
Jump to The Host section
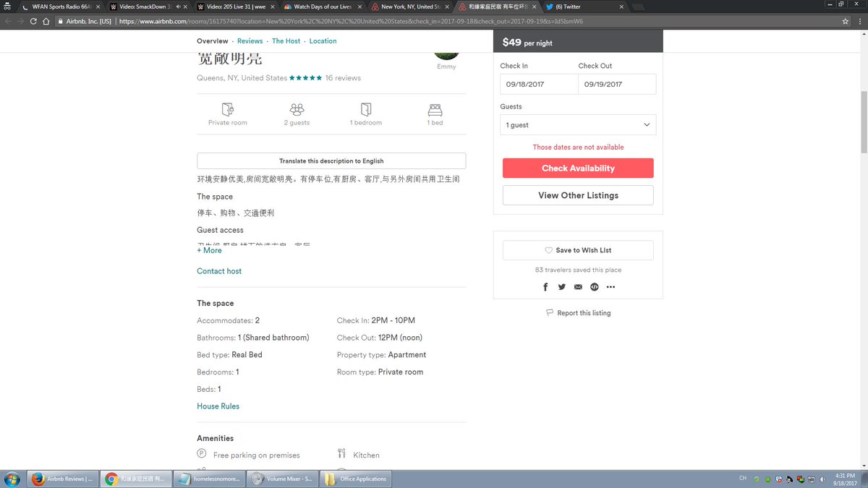(x=286, y=41)
